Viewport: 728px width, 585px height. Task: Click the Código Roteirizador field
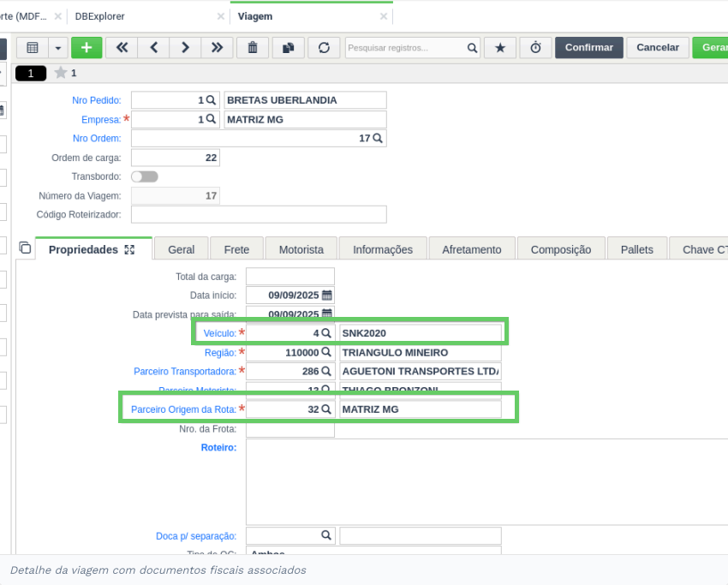[x=259, y=214]
